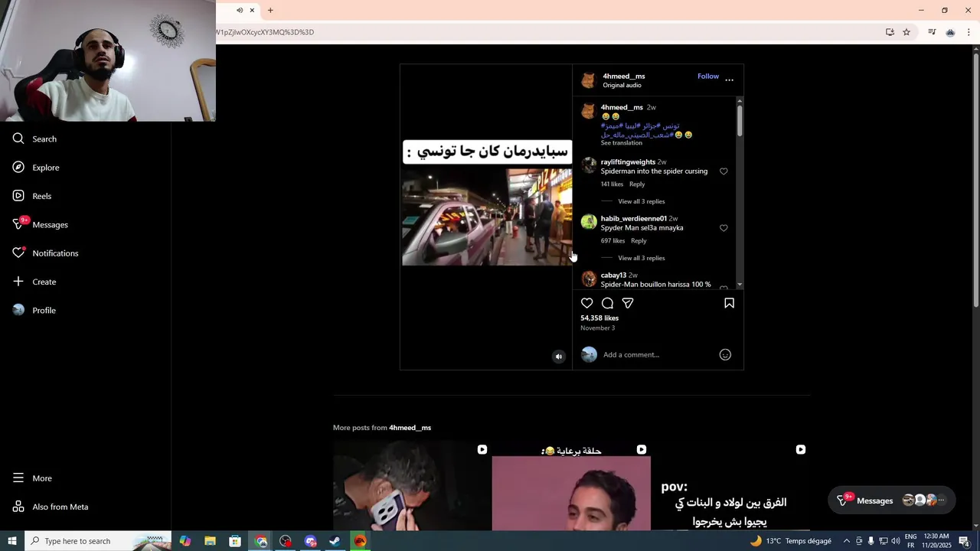Open Windows notification center
This screenshot has width=980, height=551.
point(965,541)
